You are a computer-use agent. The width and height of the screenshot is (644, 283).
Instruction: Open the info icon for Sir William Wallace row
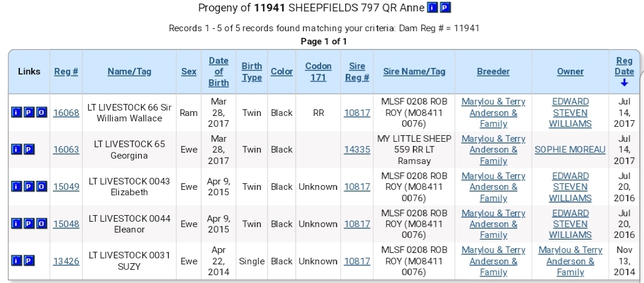click(x=16, y=113)
